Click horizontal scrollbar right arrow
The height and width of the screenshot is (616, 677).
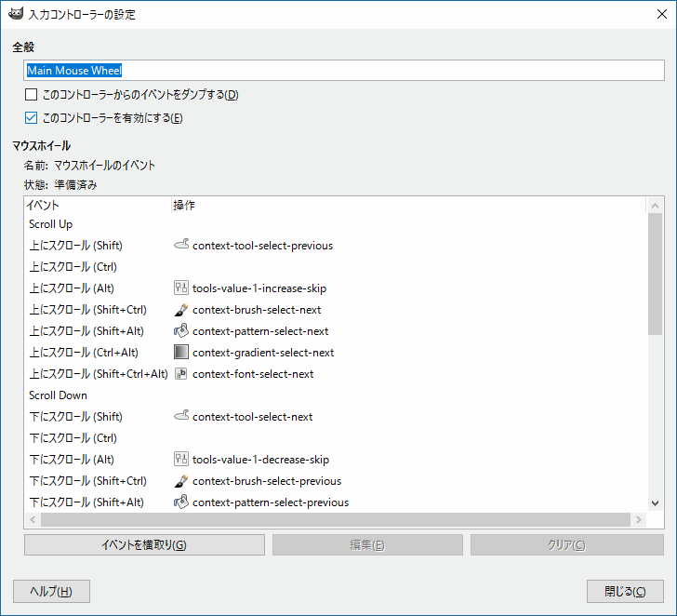coord(639,519)
